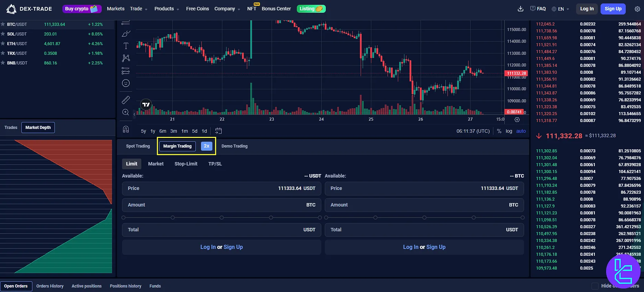Set the 1m chart time range
644x292 pixels.
click(184, 131)
